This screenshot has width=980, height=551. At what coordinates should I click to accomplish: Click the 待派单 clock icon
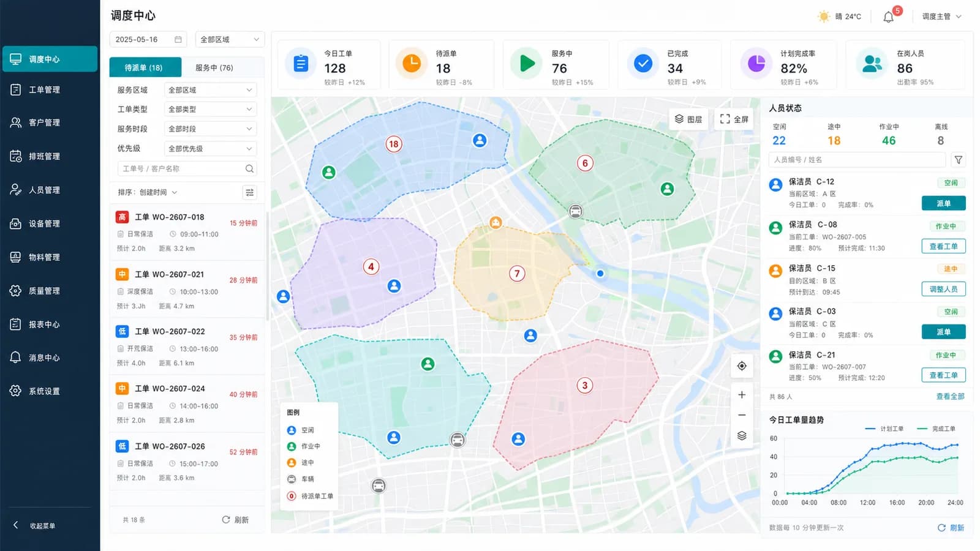[x=412, y=63]
